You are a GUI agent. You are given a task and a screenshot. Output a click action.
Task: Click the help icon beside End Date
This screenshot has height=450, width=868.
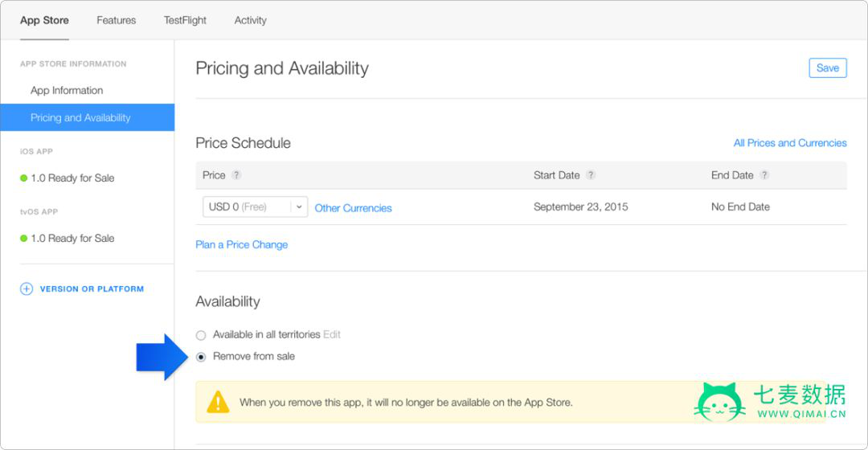[x=764, y=175]
